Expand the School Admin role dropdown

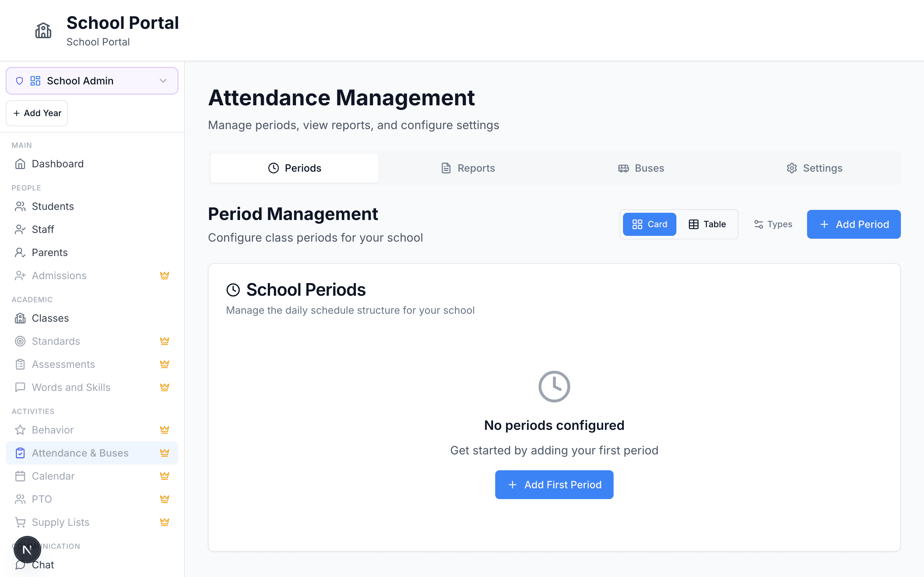click(x=92, y=81)
